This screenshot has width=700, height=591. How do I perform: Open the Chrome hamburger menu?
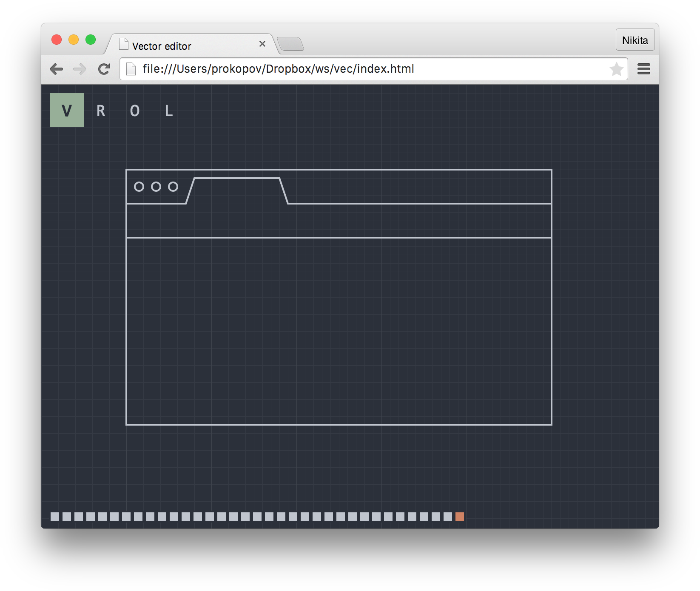tap(644, 69)
